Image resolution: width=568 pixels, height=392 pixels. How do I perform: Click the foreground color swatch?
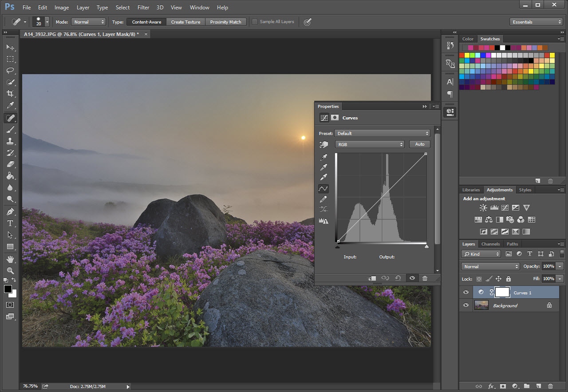click(x=8, y=289)
